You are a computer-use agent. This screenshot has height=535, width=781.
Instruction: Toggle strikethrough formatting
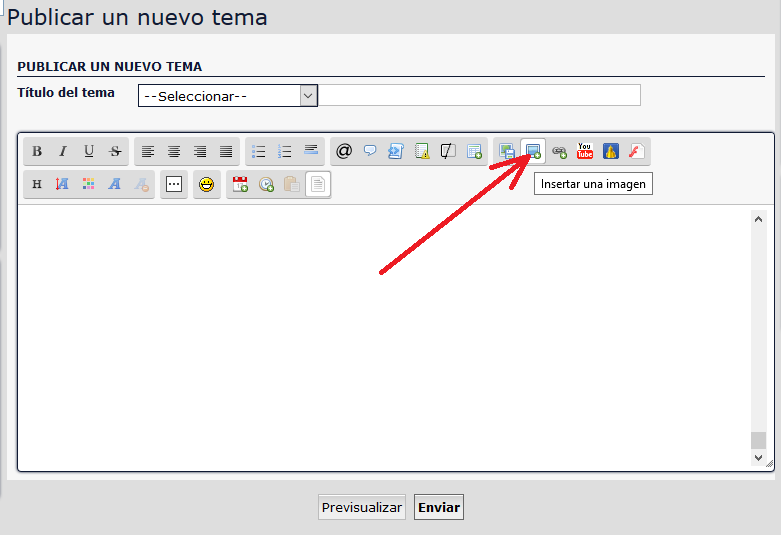(115, 151)
